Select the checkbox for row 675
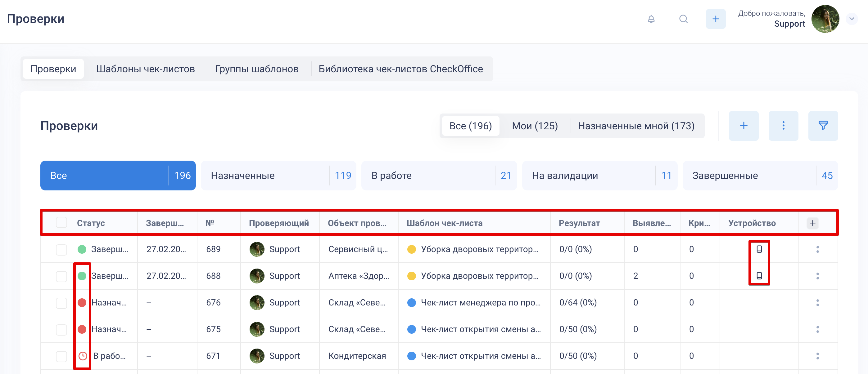 click(x=61, y=329)
